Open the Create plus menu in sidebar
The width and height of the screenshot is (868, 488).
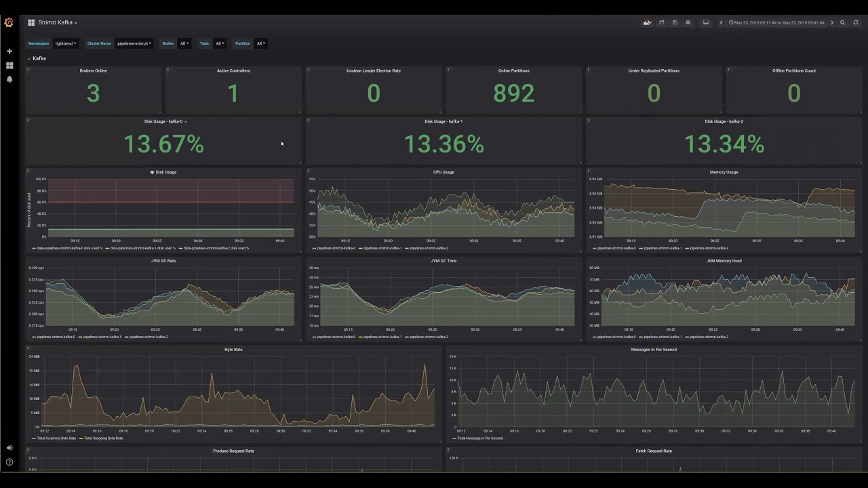pyautogui.click(x=9, y=52)
